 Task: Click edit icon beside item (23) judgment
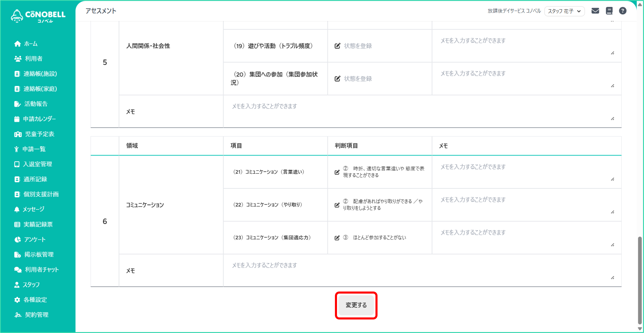(x=337, y=238)
